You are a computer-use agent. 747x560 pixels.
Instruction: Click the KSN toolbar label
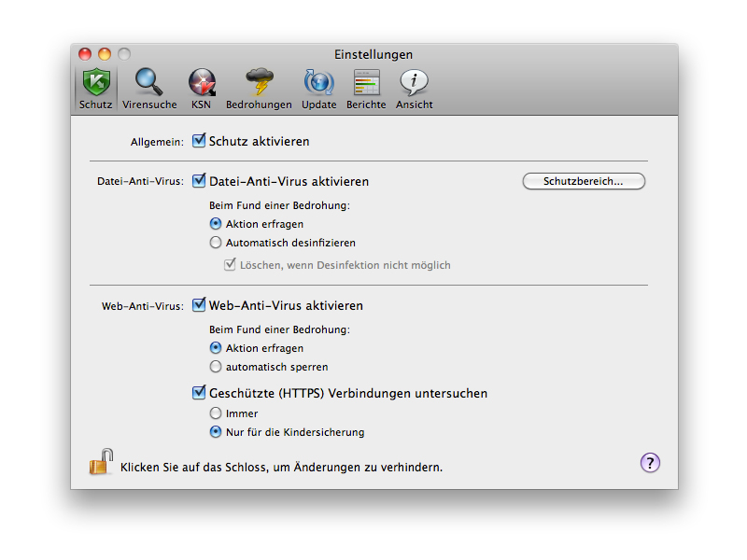tap(201, 105)
